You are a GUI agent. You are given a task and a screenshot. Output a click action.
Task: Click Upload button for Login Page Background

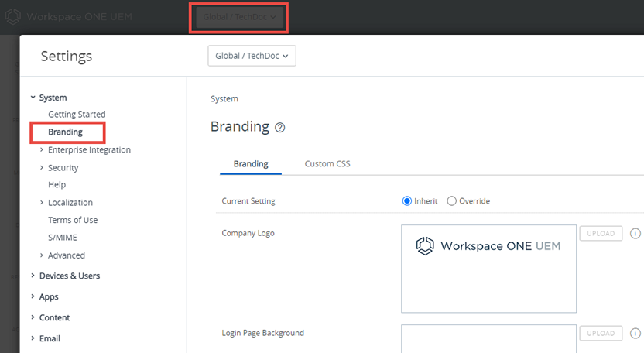click(x=601, y=334)
